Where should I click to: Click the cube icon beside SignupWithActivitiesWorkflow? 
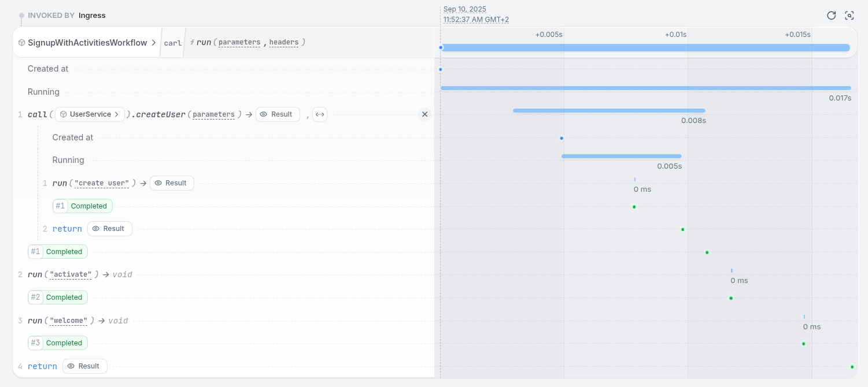coord(21,42)
